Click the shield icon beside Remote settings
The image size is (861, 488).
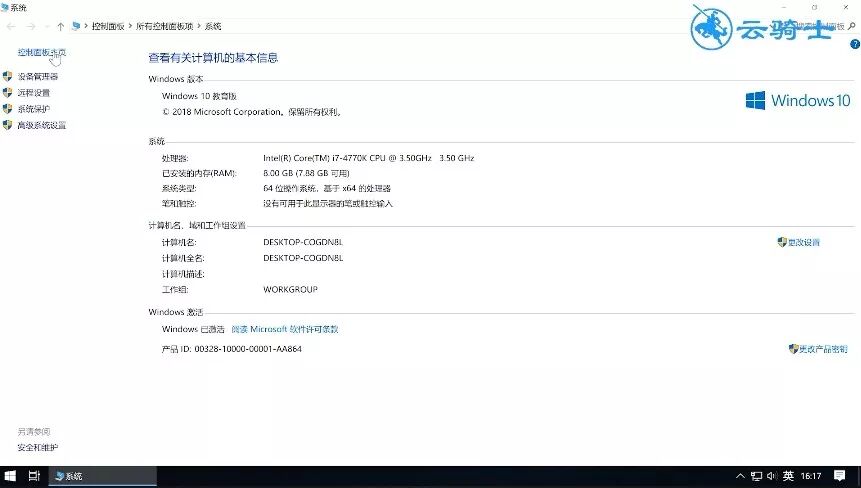(7, 93)
